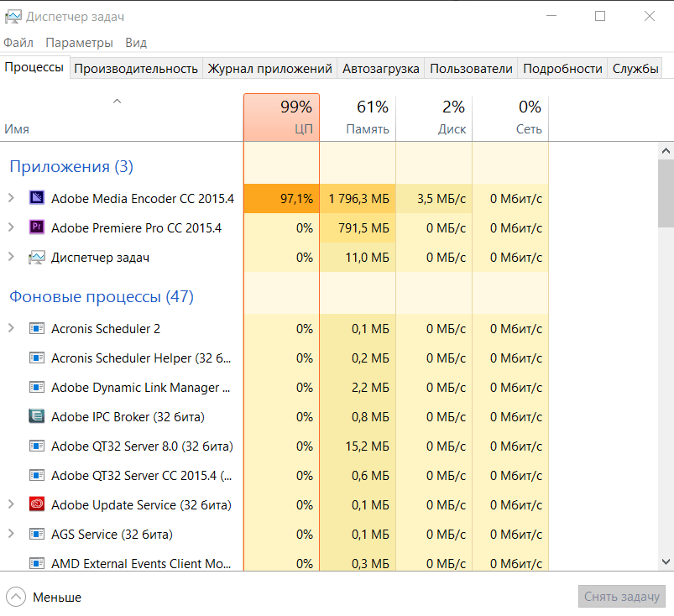This screenshot has height=616, width=674.
Task: Expand the AGS Service process
Action: 11,534
